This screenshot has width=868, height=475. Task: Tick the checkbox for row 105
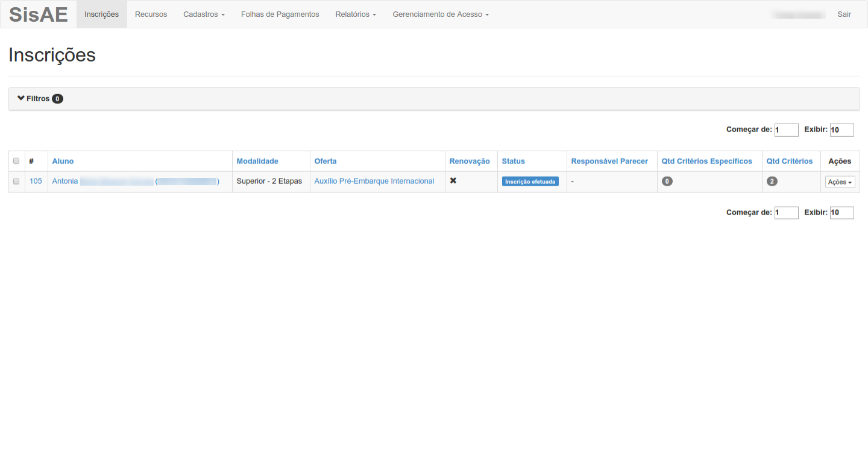16,181
